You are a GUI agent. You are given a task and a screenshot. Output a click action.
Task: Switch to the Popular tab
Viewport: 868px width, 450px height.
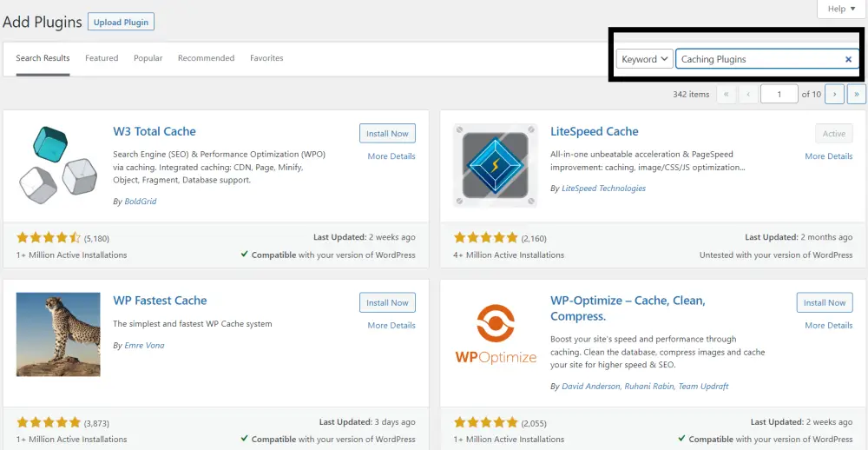(148, 58)
